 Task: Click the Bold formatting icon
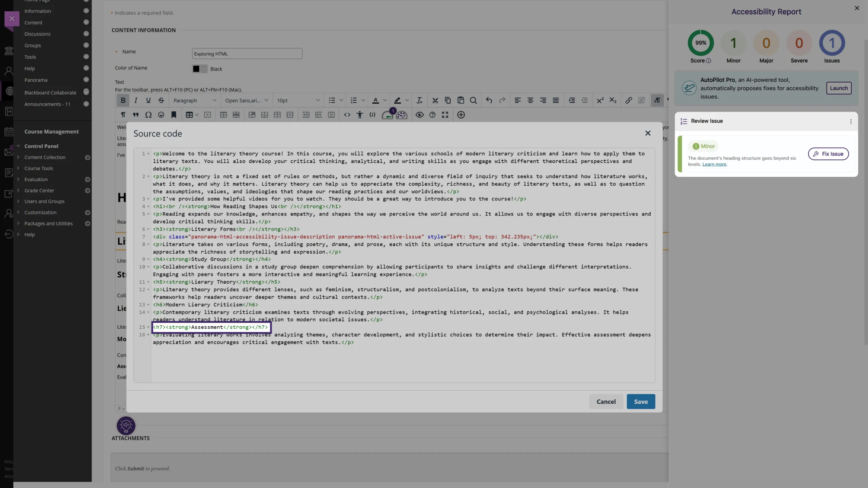(123, 100)
